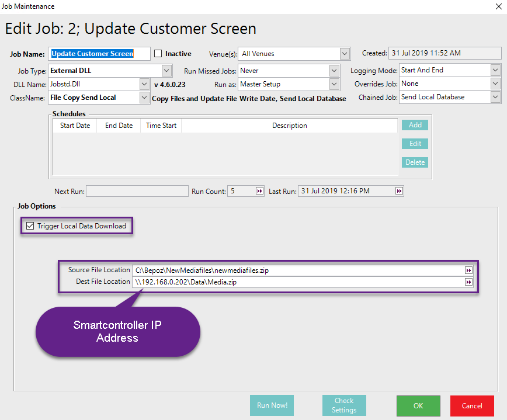Click into the Job Name field

click(99, 54)
